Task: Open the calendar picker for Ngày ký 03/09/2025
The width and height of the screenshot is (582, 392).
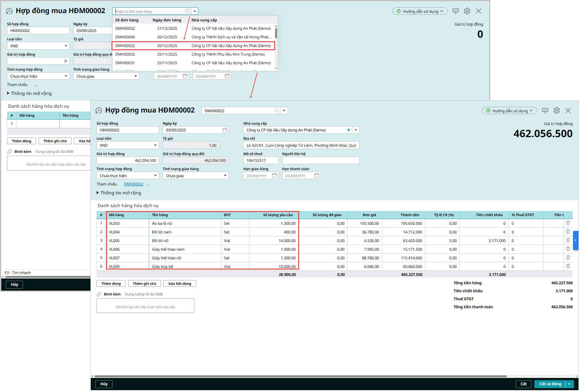Action: click(x=225, y=130)
